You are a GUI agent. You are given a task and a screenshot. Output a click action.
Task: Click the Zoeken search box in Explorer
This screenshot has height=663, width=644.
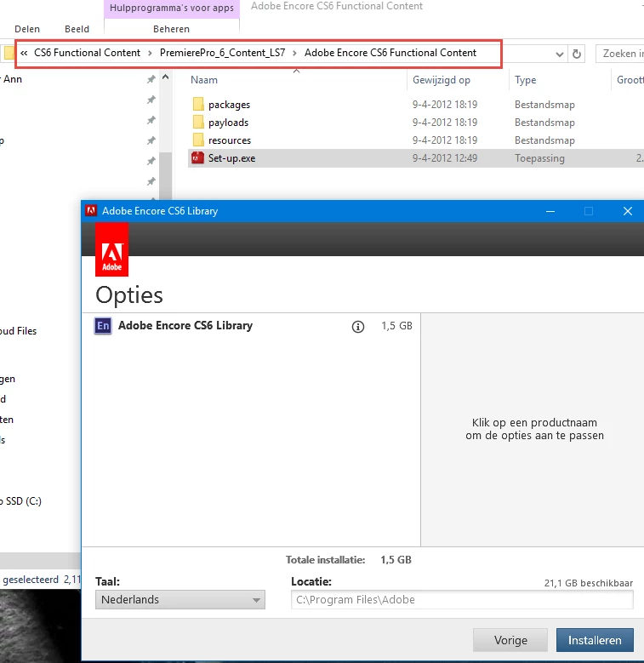pyautogui.click(x=620, y=54)
